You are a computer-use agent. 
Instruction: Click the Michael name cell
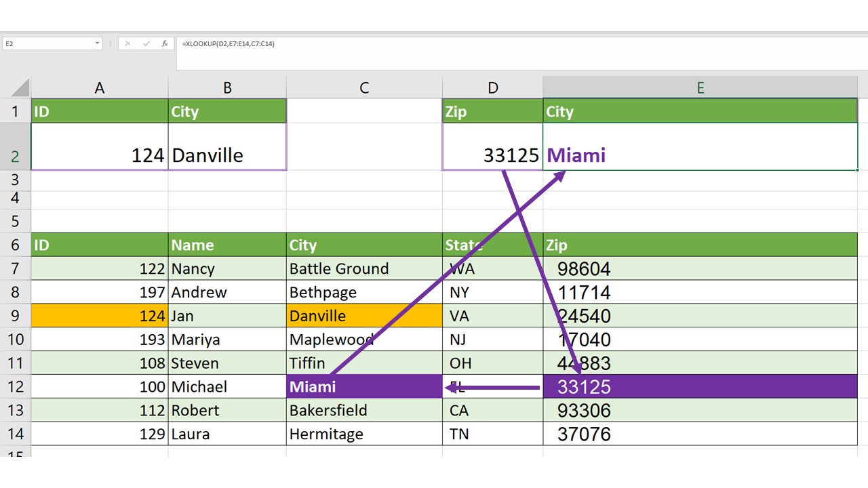click(x=227, y=386)
